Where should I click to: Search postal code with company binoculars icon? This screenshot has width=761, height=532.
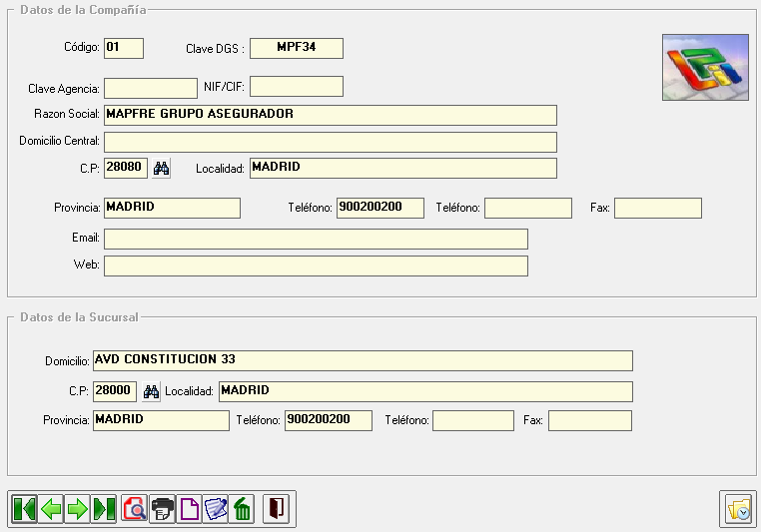click(x=161, y=169)
